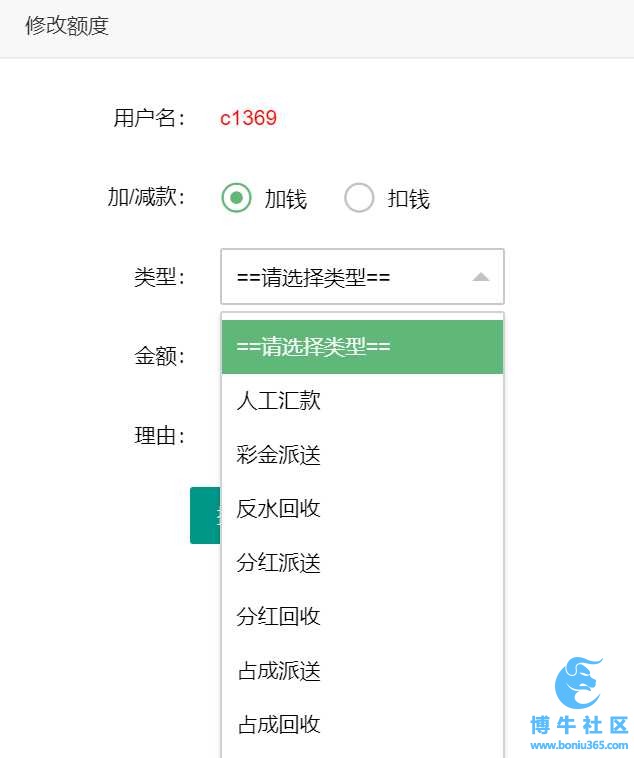Choose 人工汇款 from the list
This screenshot has width=634, height=758.
pyautogui.click(x=362, y=401)
